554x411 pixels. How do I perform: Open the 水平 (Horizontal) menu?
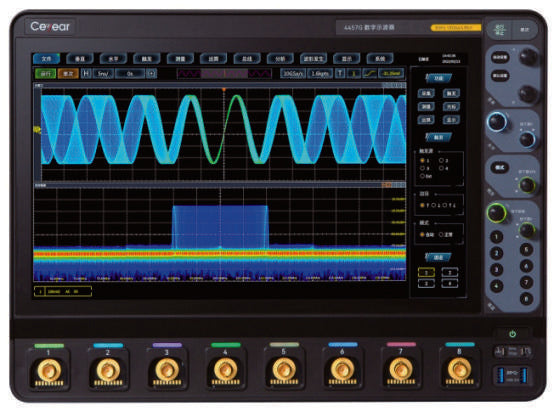pos(113,59)
